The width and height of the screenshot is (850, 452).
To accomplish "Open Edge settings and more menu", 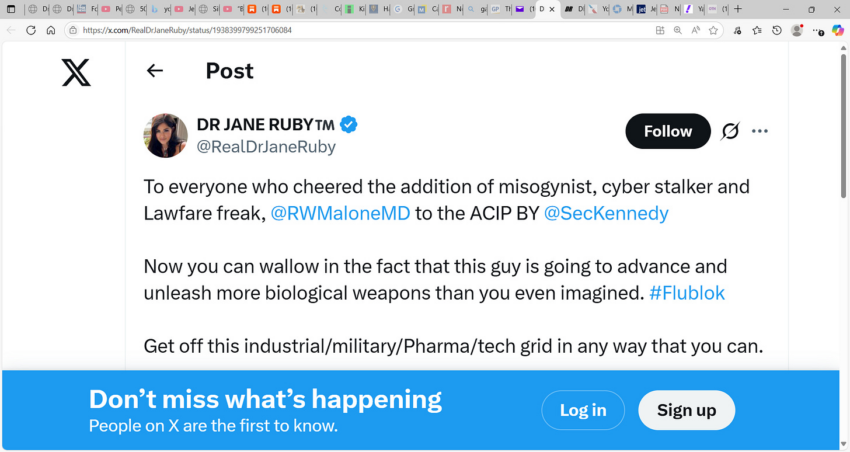I will (x=818, y=31).
